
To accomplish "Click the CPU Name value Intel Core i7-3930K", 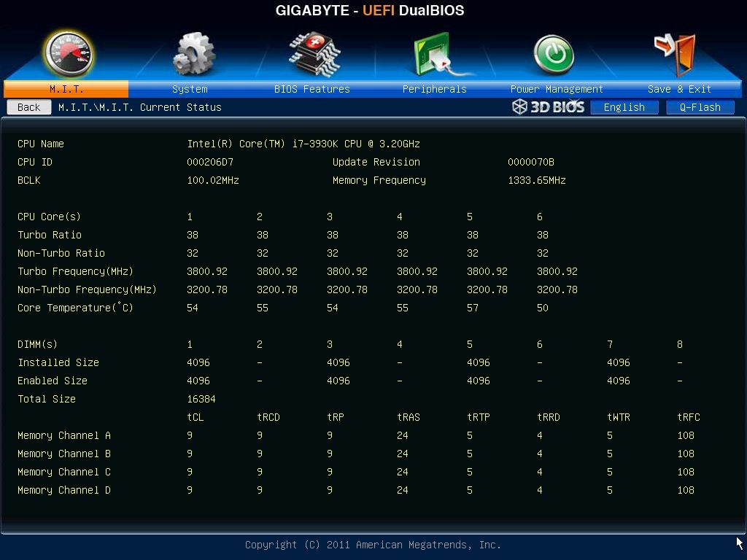I will 303,144.
